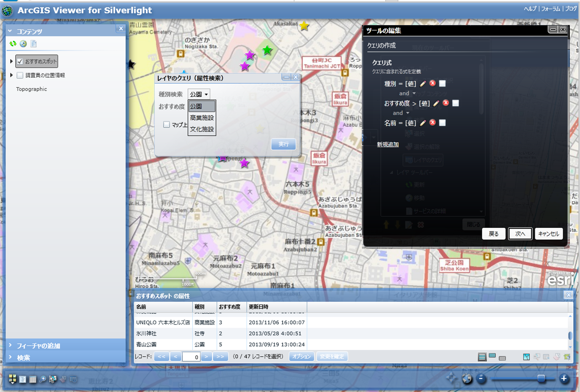The width and height of the screenshot is (580, 392).
Task: Click the zoom out minus button
Action: [481, 379]
